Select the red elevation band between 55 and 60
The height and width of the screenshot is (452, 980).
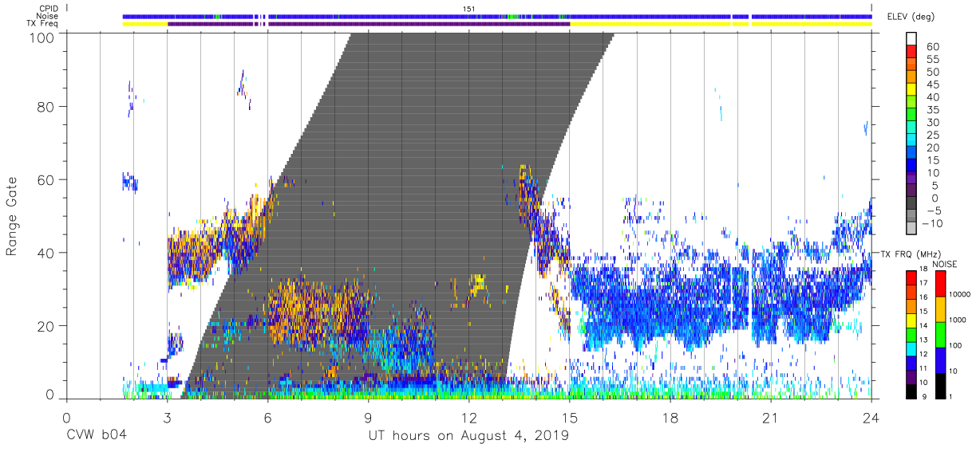tap(911, 52)
